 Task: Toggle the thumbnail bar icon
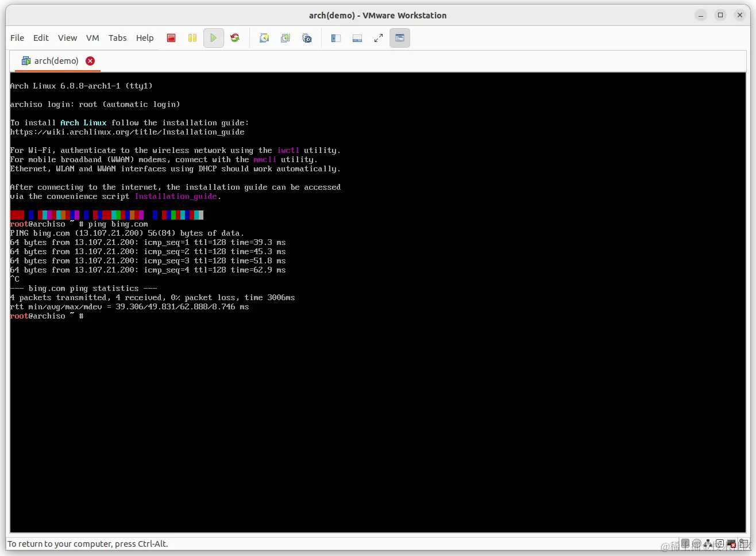(357, 38)
